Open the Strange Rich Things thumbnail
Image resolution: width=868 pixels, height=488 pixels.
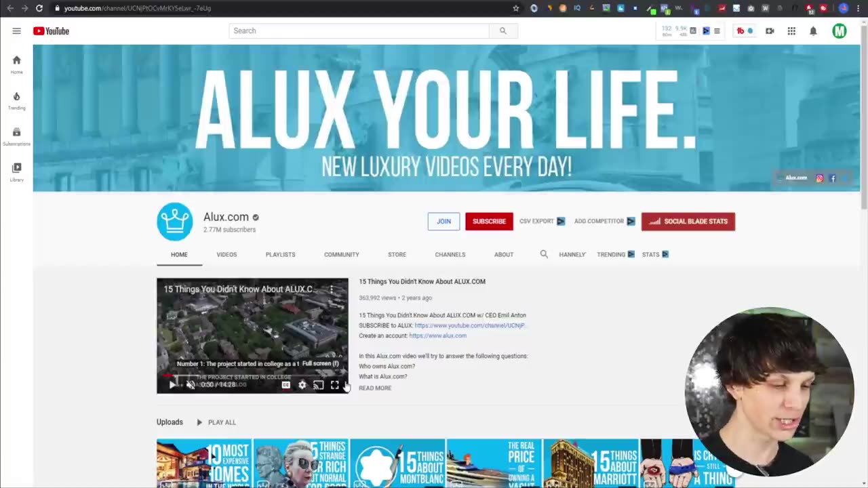point(301,464)
